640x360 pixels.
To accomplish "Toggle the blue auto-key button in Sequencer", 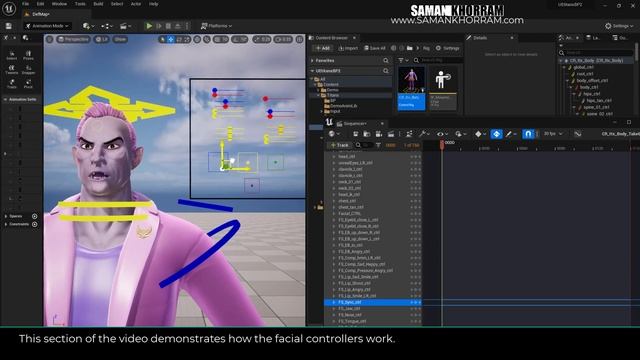I will (496, 134).
